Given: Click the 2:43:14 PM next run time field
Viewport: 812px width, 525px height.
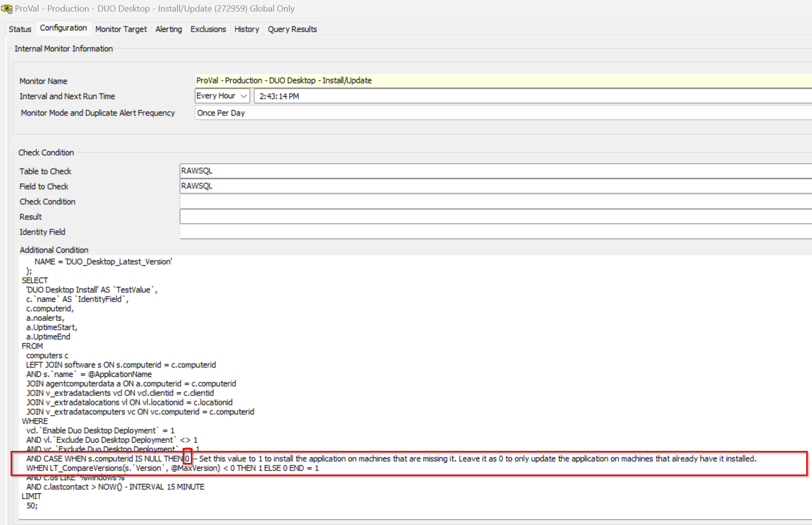Looking at the screenshot, I should 533,96.
